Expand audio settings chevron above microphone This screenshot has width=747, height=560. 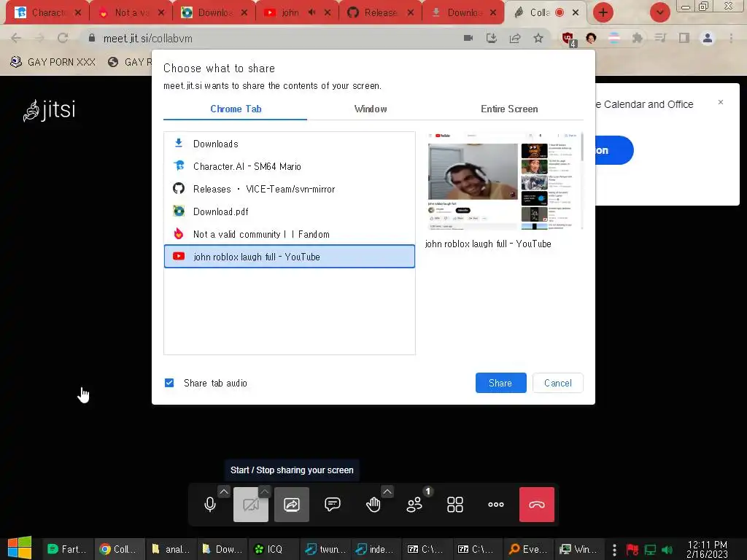[224, 491]
